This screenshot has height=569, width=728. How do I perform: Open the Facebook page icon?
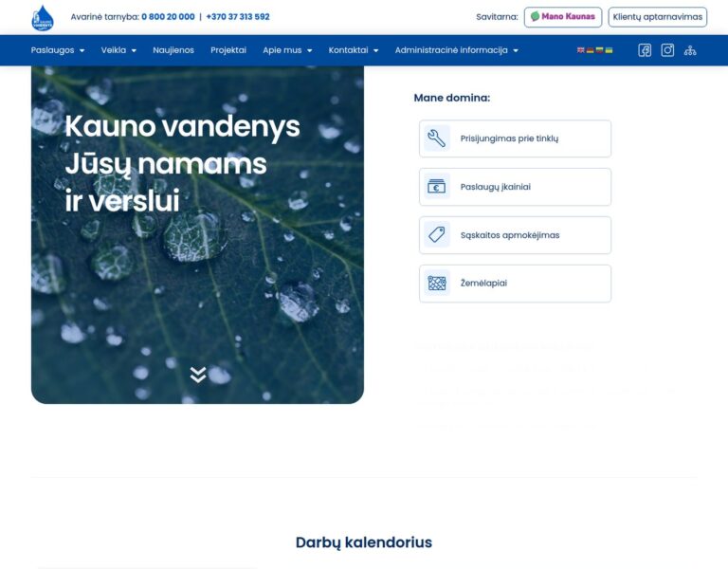645,50
